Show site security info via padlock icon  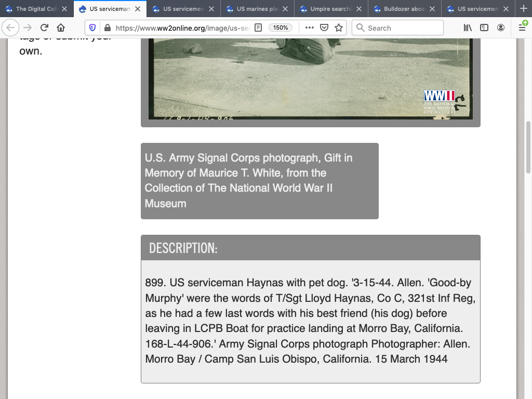pos(107,28)
